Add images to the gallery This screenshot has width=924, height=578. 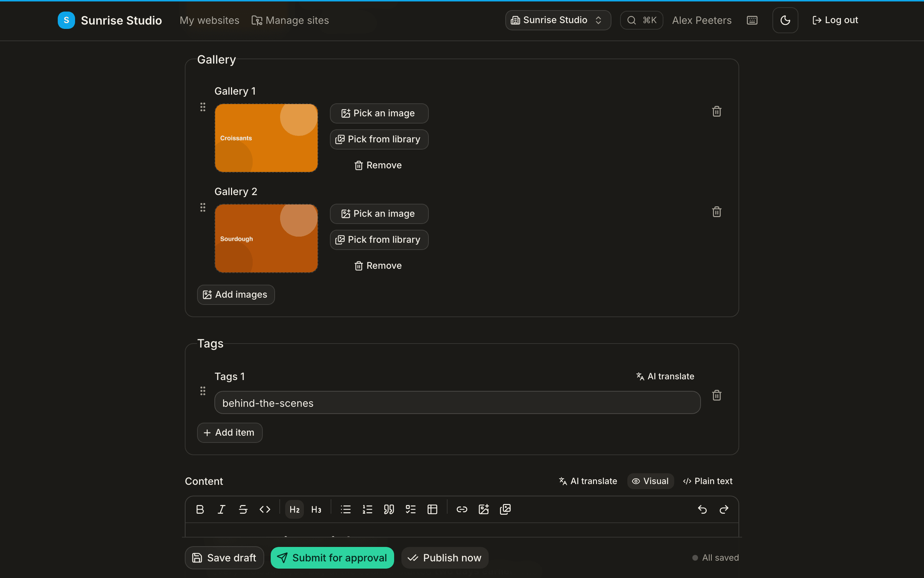point(236,295)
